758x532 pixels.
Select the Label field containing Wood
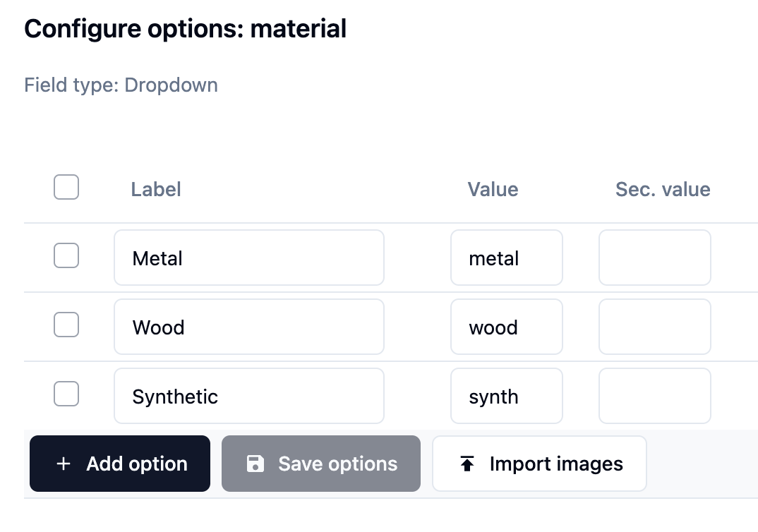(248, 327)
